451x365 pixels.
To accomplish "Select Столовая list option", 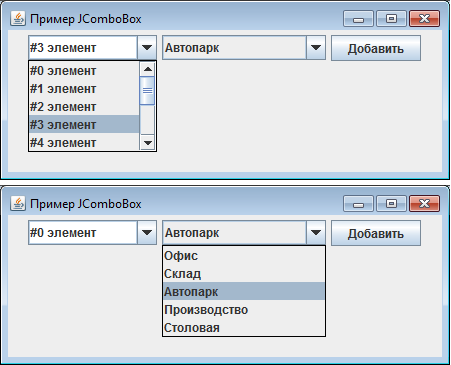I will (244, 327).
